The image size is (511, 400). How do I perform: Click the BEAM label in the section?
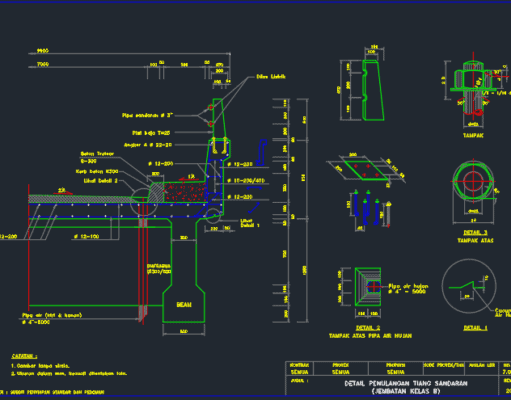[x=184, y=305]
